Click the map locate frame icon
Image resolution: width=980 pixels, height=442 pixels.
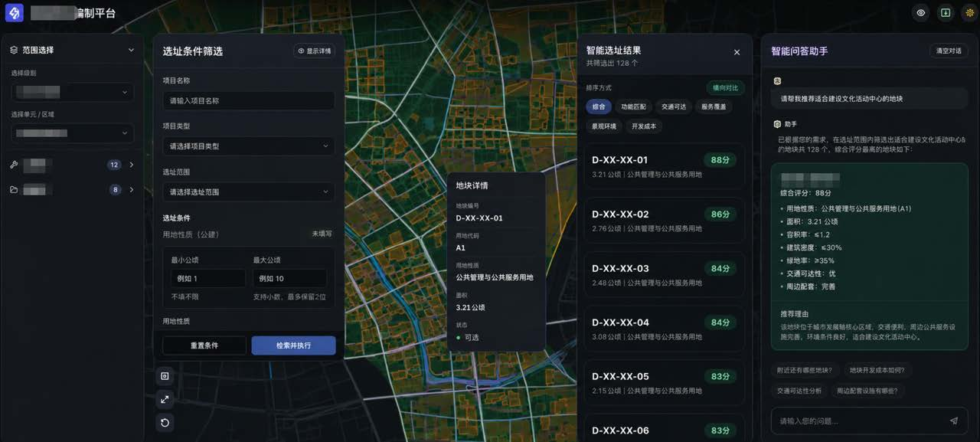pyautogui.click(x=165, y=375)
